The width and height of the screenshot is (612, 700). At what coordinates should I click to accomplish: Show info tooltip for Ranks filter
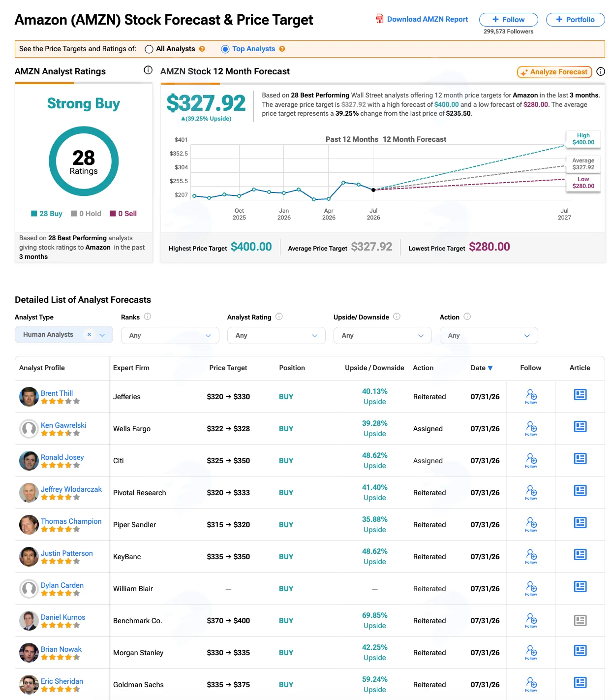click(147, 317)
